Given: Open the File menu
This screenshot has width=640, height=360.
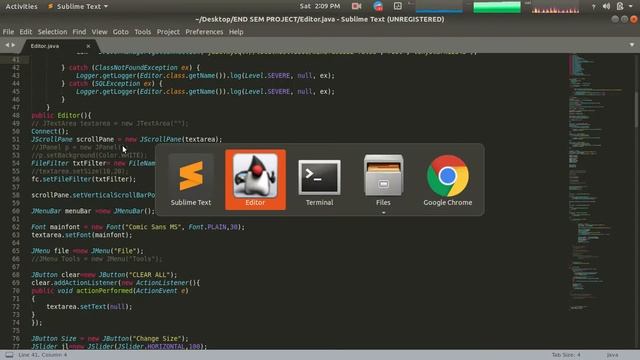Looking at the screenshot, I should pyautogui.click(x=8, y=32).
